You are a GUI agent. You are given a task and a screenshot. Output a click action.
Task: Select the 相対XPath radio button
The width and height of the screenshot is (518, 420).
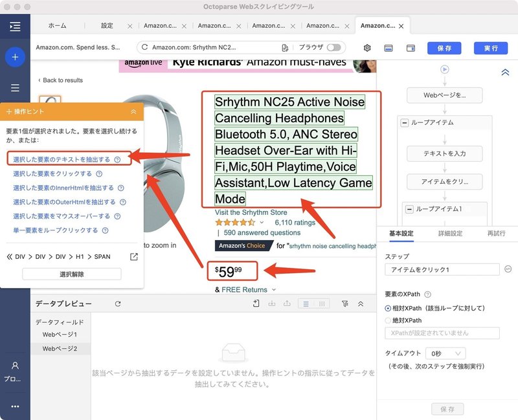point(389,307)
